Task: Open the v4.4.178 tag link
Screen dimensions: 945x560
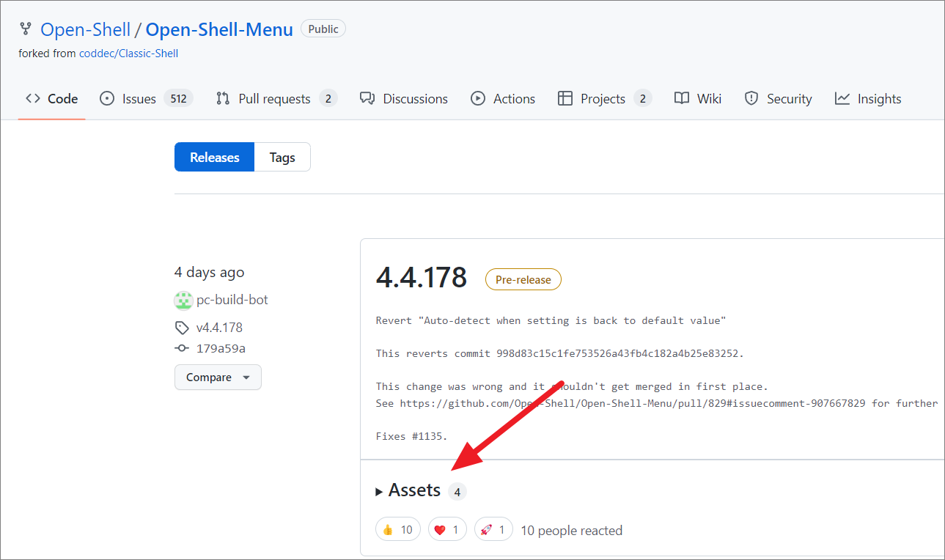Action: pyautogui.click(x=219, y=328)
